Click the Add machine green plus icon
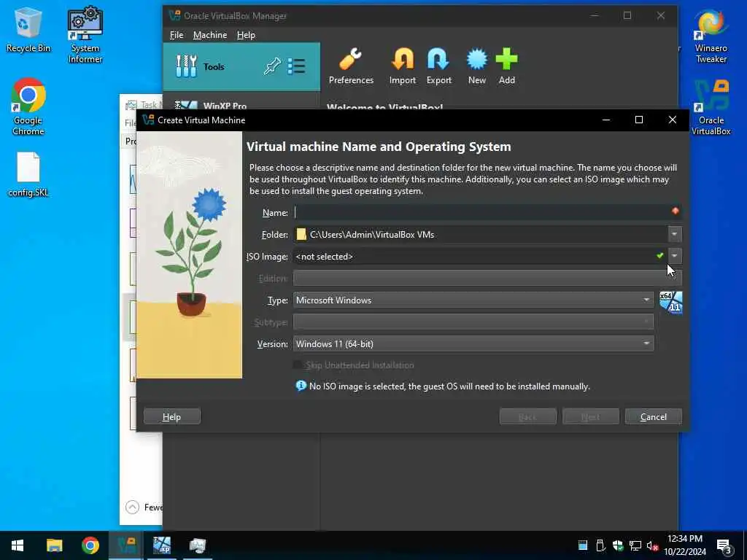The image size is (747, 560). 506,66
